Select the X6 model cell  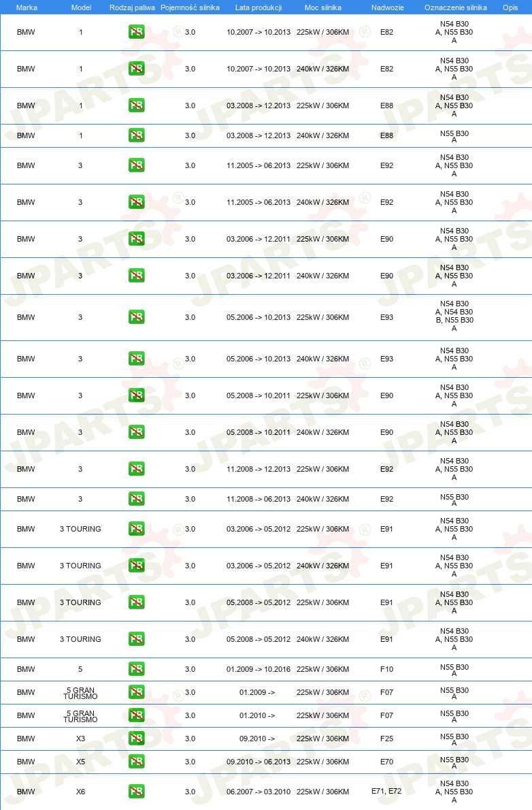[x=80, y=792]
